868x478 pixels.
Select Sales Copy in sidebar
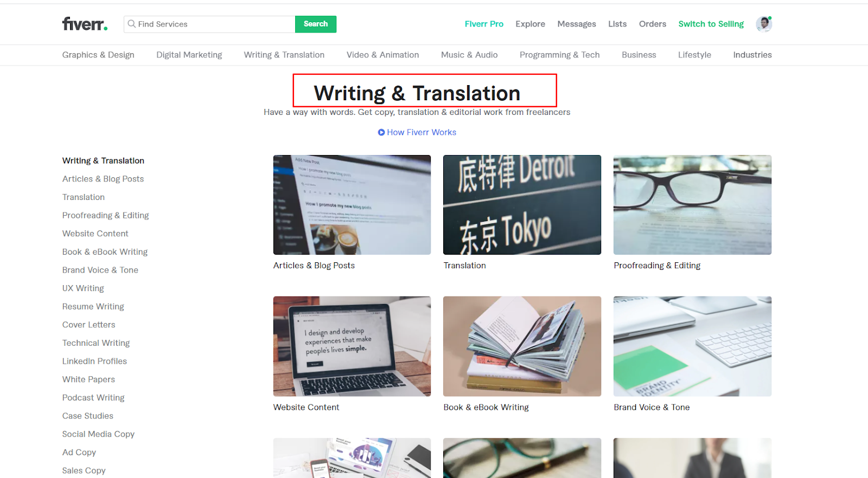pyautogui.click(x=84, y=470)
